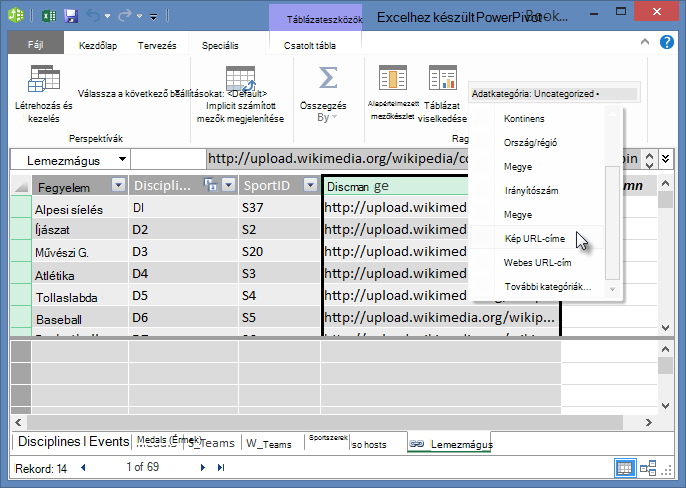Go to last record arrow
686x488 pixels.
tap(221, 468)
